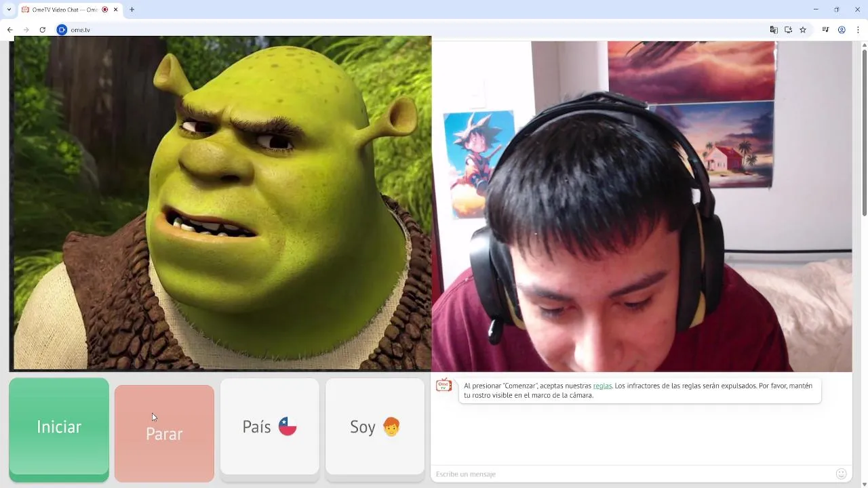Click the install app icon in address bar
The height and width of the screenshot is (488, 868).
click(x=789, y=30)
